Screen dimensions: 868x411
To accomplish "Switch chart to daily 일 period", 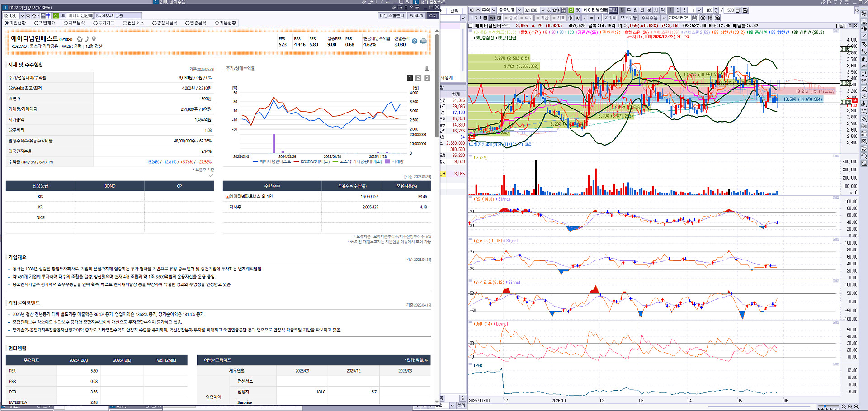I will coord(622,10).
